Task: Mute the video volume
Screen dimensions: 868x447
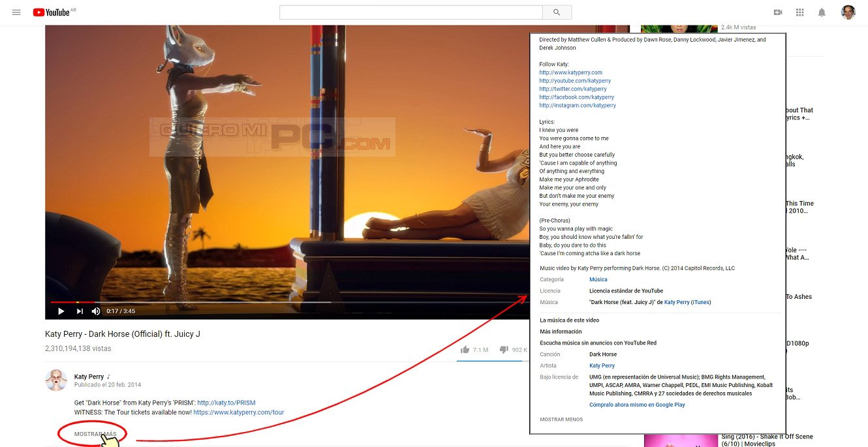Action: (96, 311)
